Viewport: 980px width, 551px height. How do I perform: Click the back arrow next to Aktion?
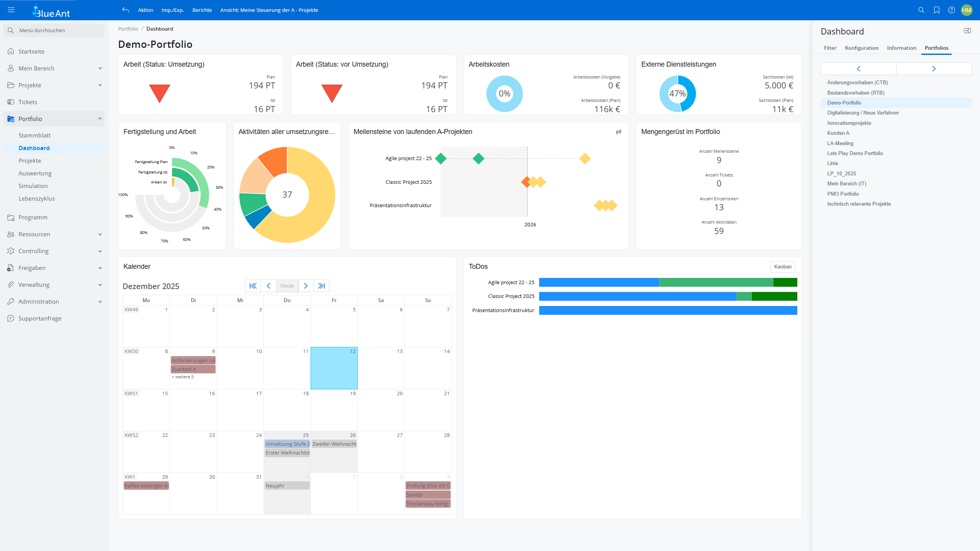125,10
